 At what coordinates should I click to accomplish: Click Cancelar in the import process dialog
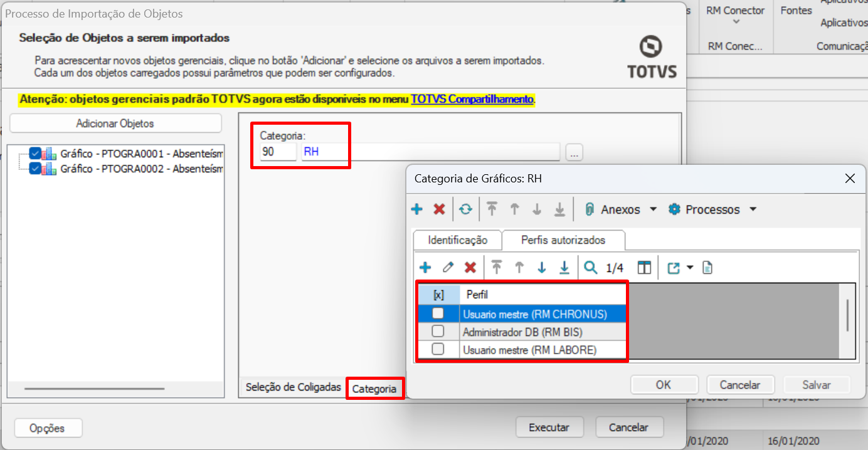click(x=629, y=427)
